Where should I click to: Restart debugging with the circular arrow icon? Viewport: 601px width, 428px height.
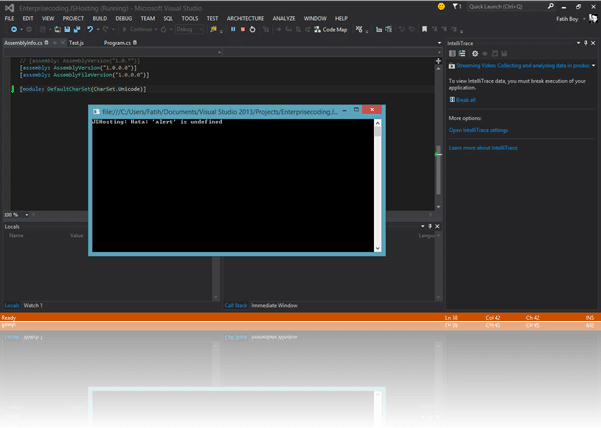point(252,30)
